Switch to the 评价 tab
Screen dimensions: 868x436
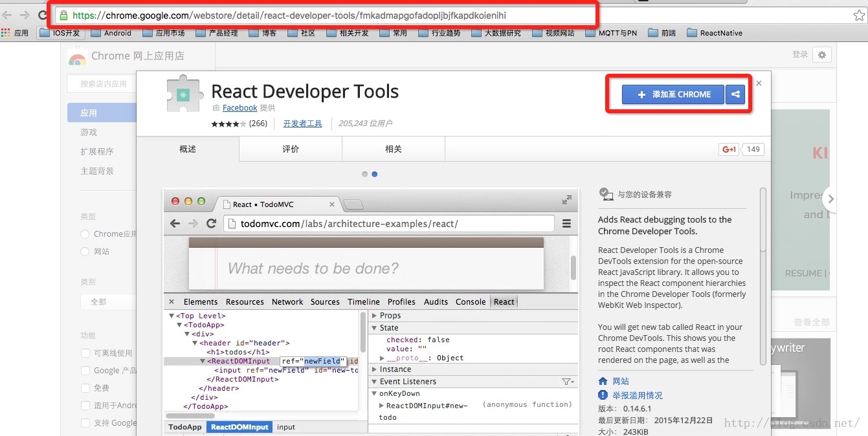pos(291,149)
